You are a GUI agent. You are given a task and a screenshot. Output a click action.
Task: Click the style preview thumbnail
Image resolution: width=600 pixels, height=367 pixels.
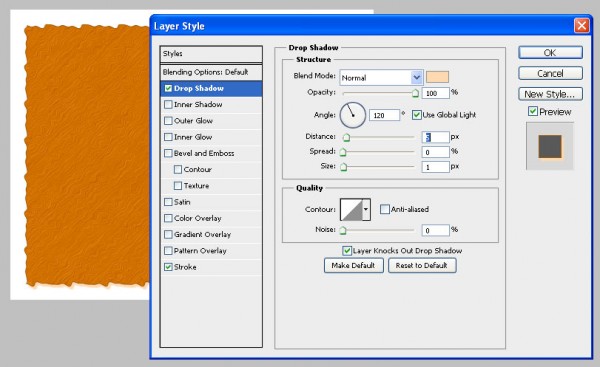click(x=550, y=146)
